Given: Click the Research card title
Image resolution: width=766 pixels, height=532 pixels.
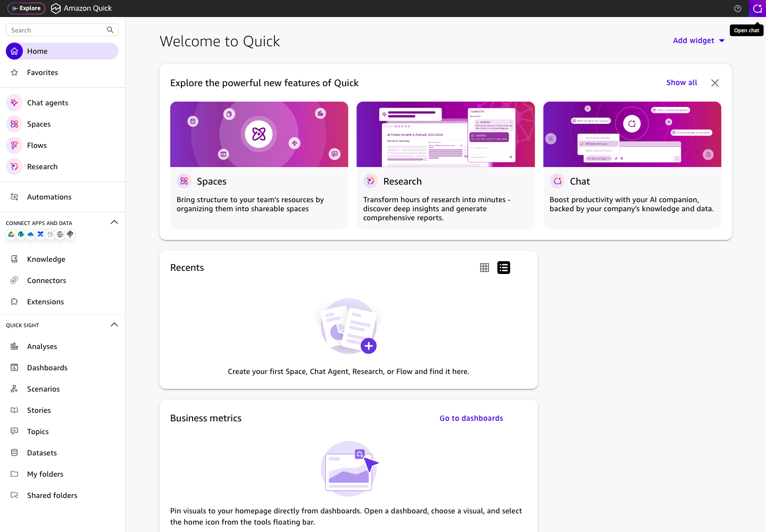Looking at the screenshot, I should pyautogui.click(x=402, y=181).
